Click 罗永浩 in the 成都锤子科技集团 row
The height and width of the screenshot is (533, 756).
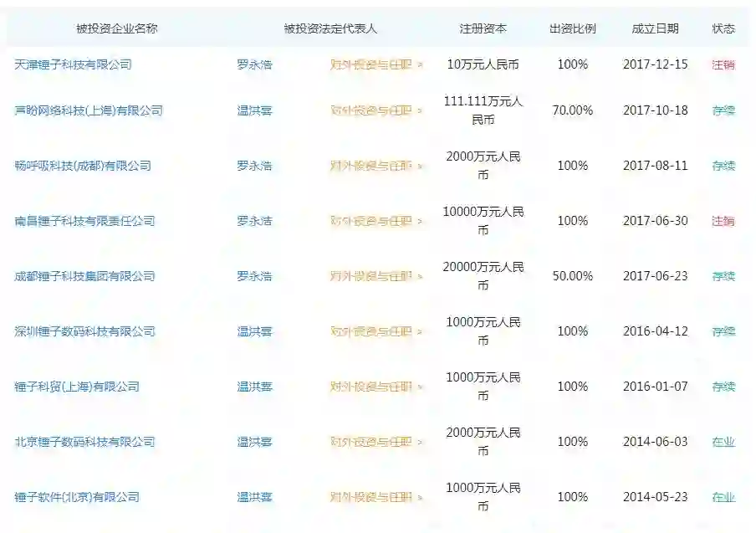pos(254,276)
